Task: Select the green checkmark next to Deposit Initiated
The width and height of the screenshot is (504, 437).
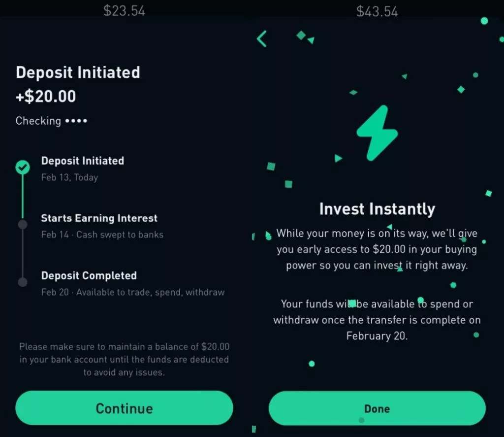Action: click(x=22, y=168)
